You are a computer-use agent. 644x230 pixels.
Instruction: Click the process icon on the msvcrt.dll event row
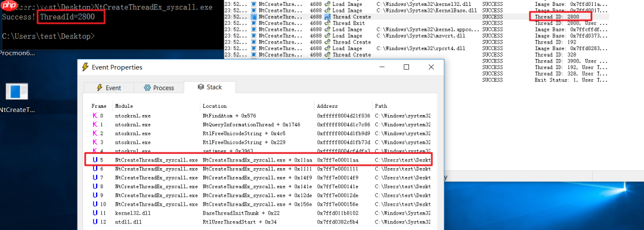[x=254, y=36]
